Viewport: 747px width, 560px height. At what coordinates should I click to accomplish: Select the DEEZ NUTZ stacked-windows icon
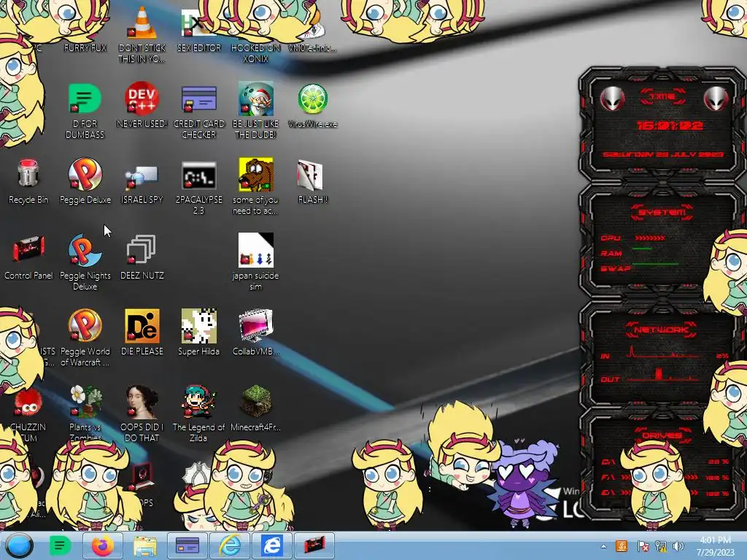141,249
